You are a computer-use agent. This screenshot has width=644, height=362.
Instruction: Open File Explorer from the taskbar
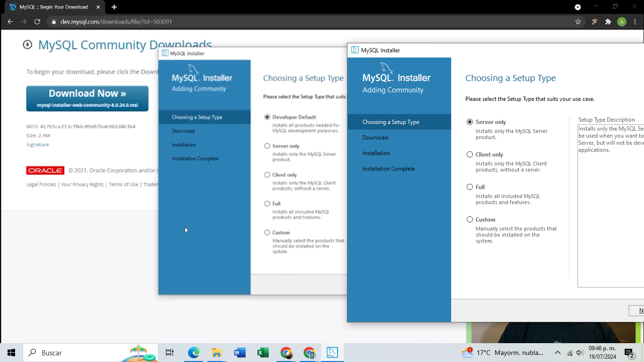tap(216, 353)
